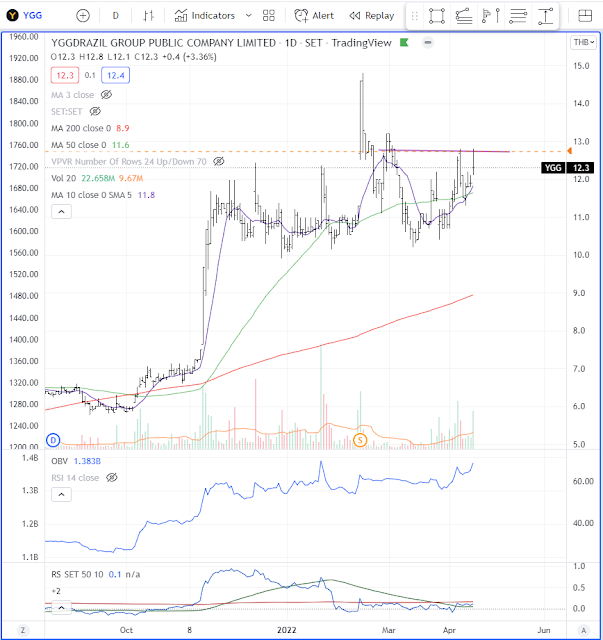Screen dimensions: 603x640
Task: Click the 22.658M volume value
Action: (x=98, y=178)
